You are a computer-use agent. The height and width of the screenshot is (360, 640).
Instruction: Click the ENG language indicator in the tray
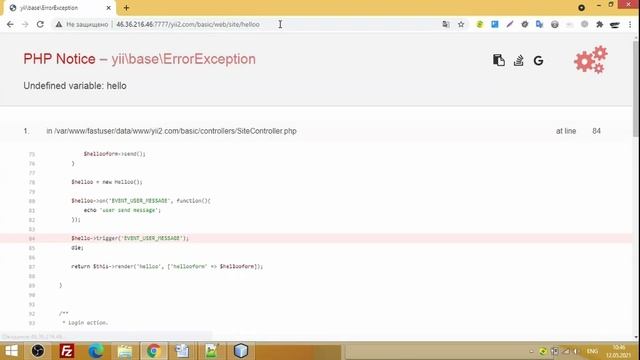pyautogui.click(x=592, y=351)
